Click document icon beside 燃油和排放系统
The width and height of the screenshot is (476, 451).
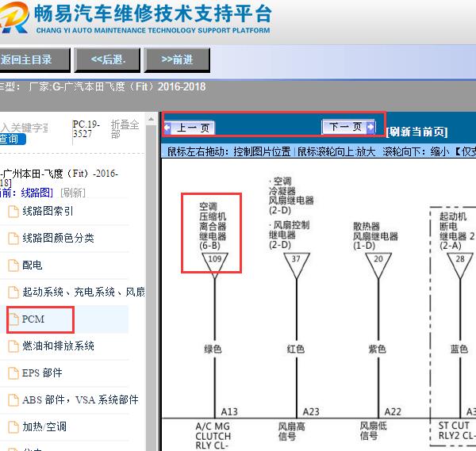(13, 346)
